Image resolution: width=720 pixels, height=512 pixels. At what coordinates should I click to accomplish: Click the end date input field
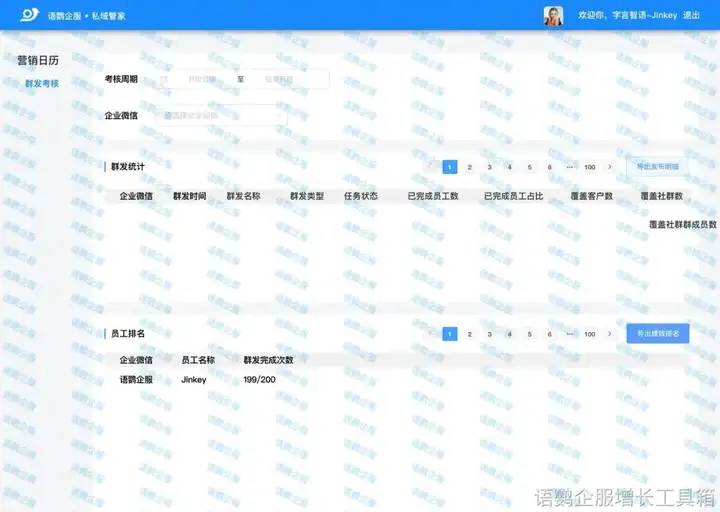(281, 79)
